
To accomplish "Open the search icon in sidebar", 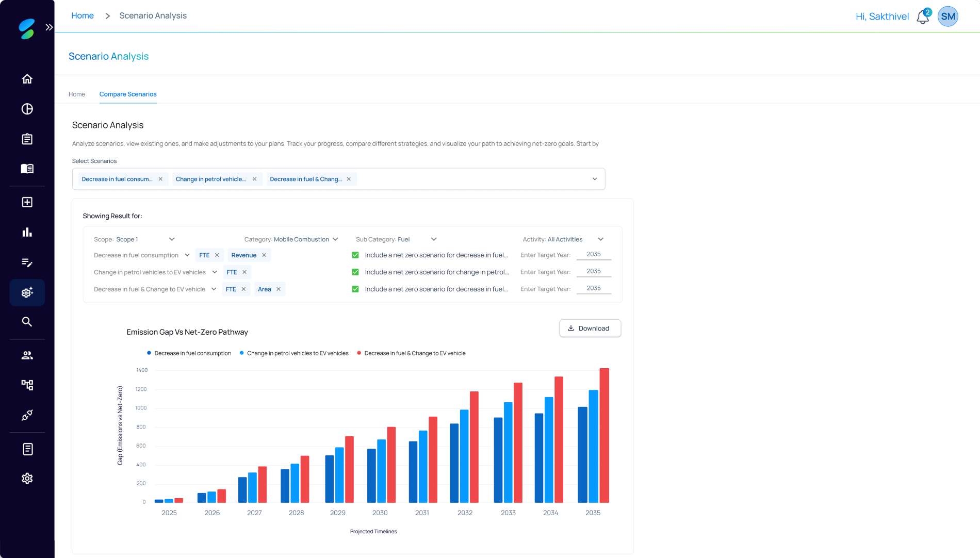I will pos(27,322).
